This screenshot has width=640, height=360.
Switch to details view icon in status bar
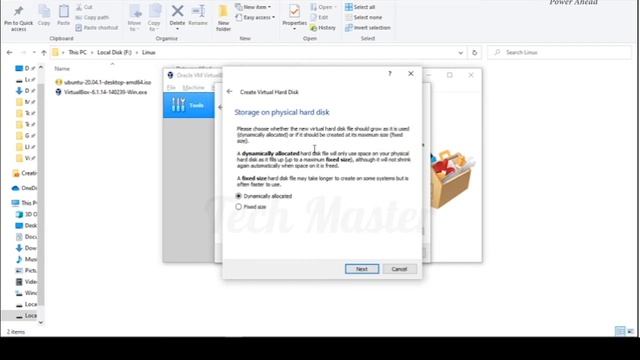620,331
